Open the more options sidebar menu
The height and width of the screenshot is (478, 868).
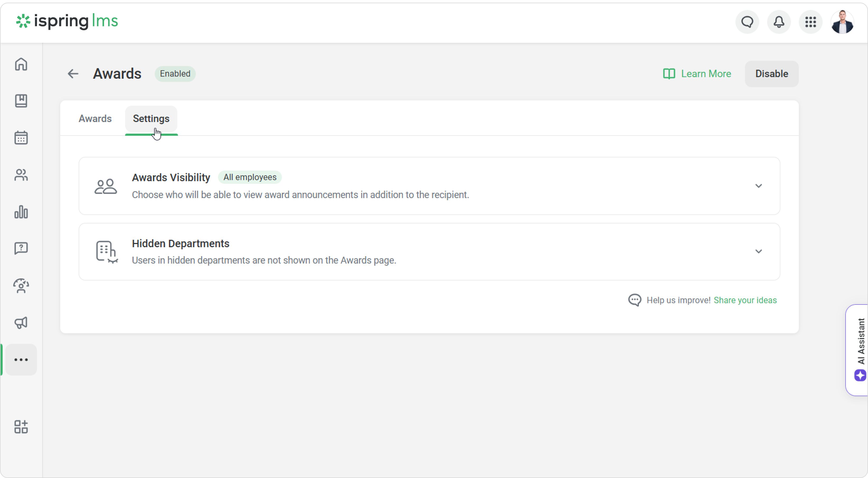point(21,360)
